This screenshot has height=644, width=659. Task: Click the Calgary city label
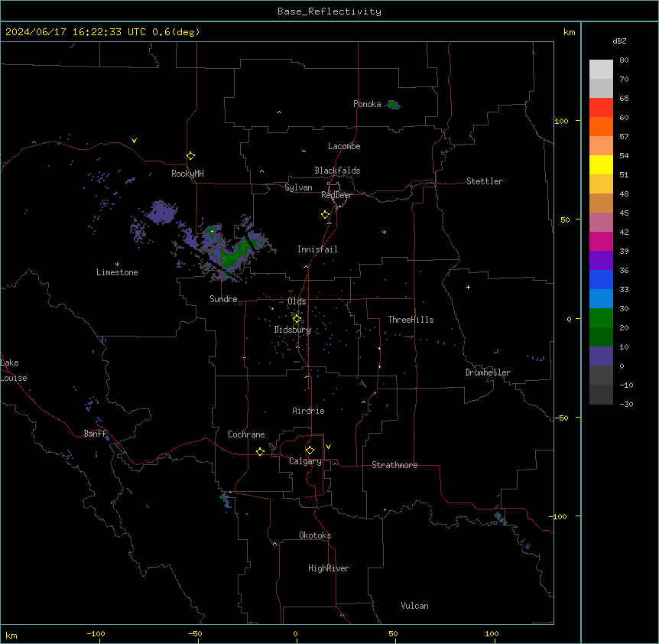[306, 461]
